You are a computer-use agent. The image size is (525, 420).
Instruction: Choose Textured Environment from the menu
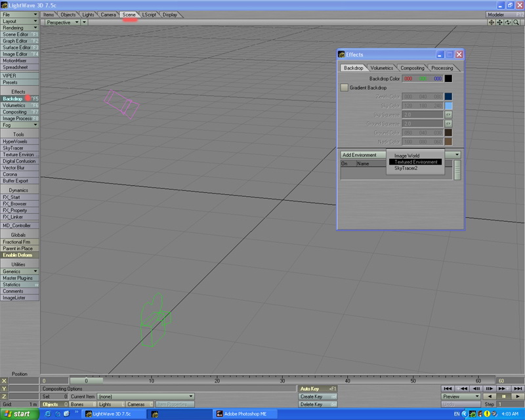[415, 162]
